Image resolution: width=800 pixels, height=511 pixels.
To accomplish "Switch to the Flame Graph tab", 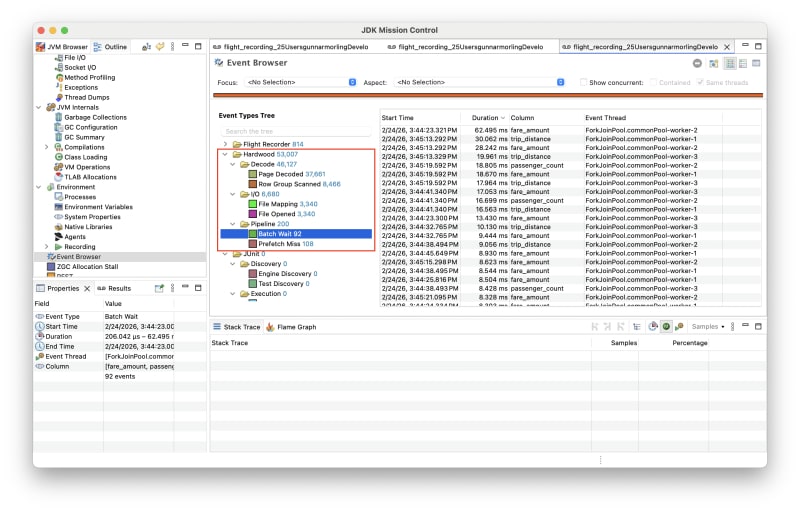I will click(x=291, y=327).
